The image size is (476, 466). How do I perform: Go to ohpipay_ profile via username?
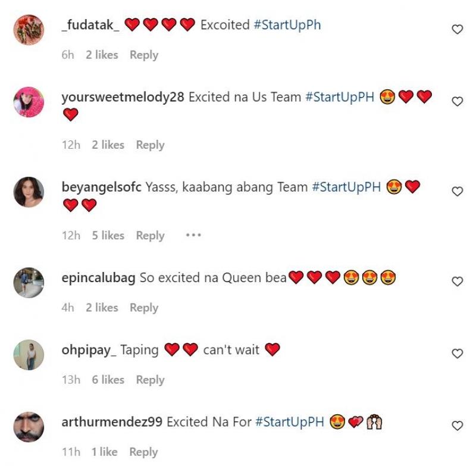(x=89, y=350)
